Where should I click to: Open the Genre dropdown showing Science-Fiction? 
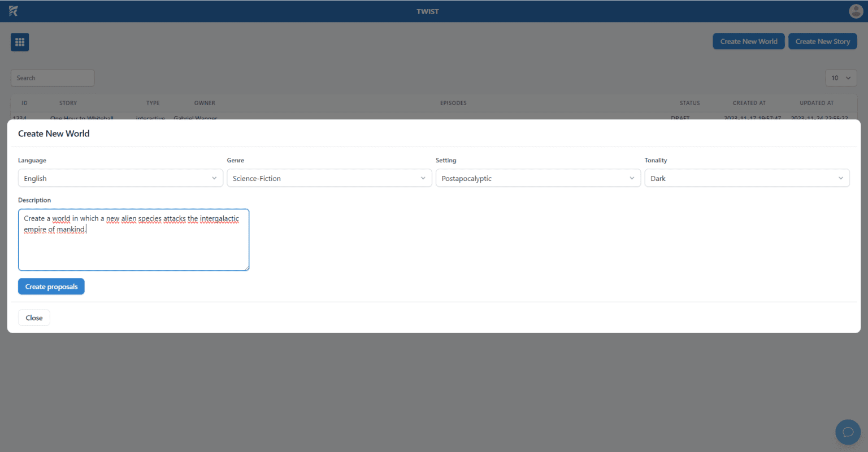coord(329,178)
